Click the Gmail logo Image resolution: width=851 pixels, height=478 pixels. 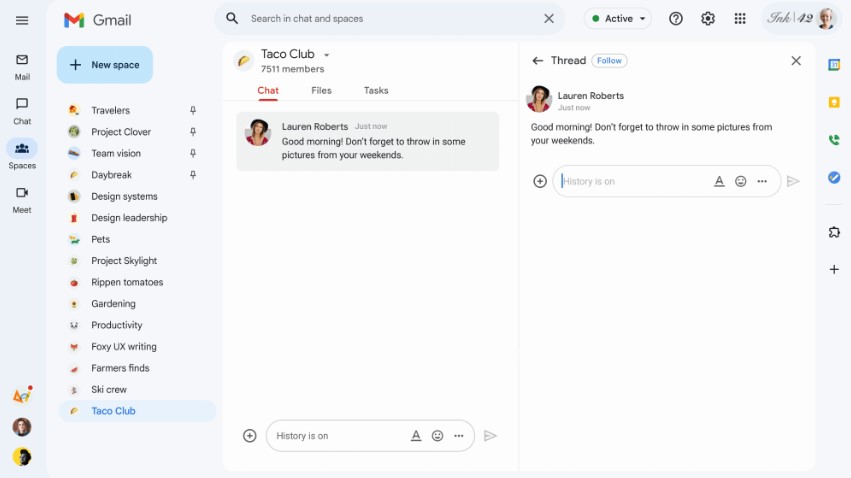click(97, 20)
